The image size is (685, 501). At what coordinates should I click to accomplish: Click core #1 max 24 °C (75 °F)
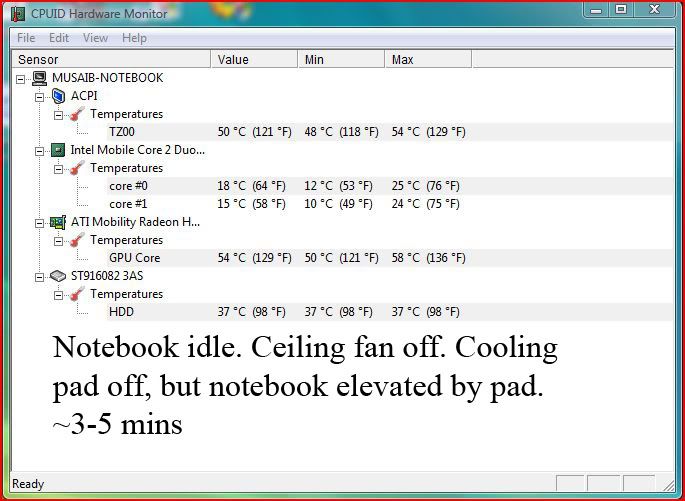[x=426, y=204]
